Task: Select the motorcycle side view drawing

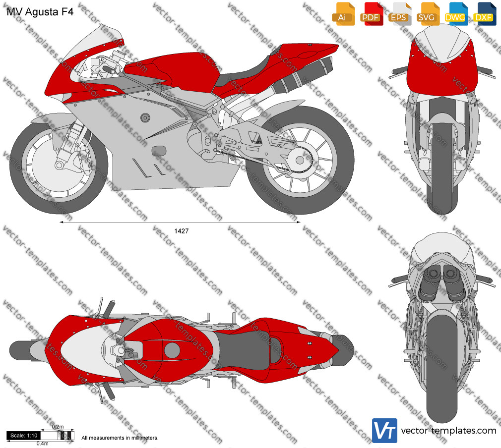Action: (x=182, y=120)
